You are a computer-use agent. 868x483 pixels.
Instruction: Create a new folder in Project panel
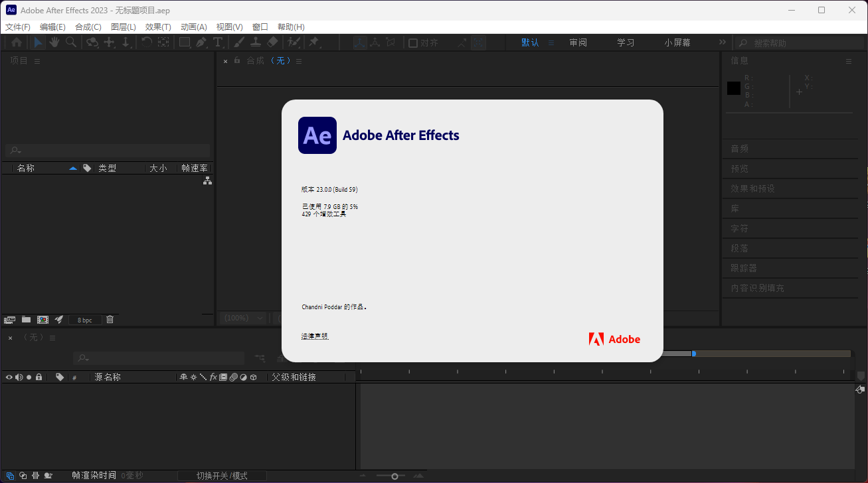point(26,320)
